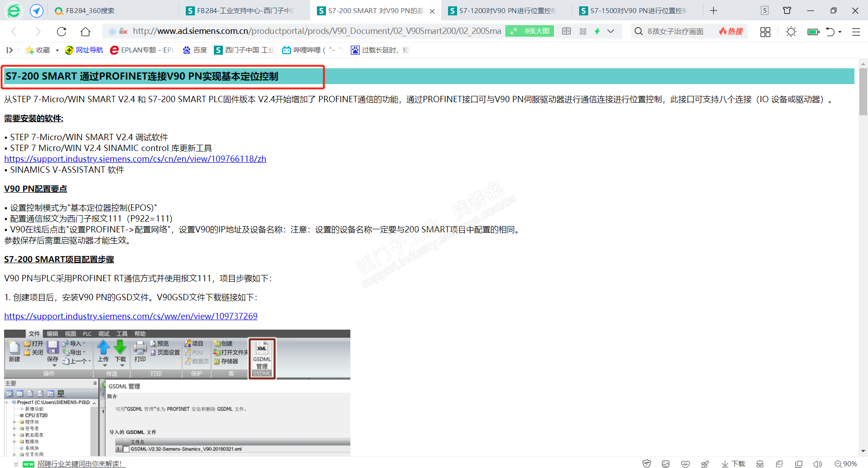
Task: Open reader mode book icon
Action: (x=566, y=31)
